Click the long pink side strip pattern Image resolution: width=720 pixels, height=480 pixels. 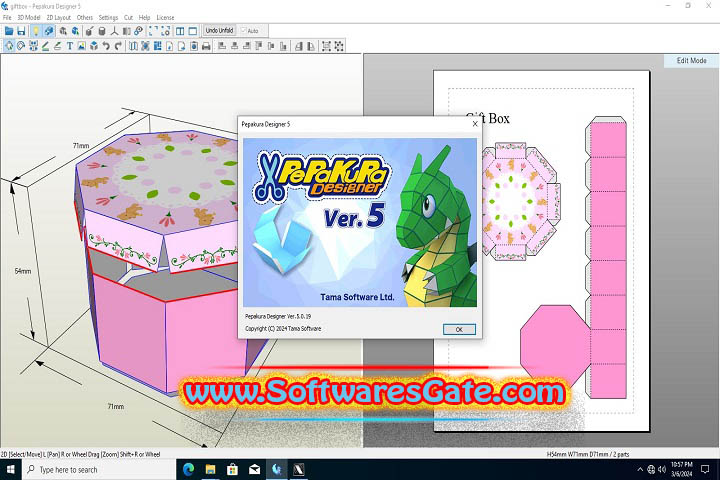(608, 257)
